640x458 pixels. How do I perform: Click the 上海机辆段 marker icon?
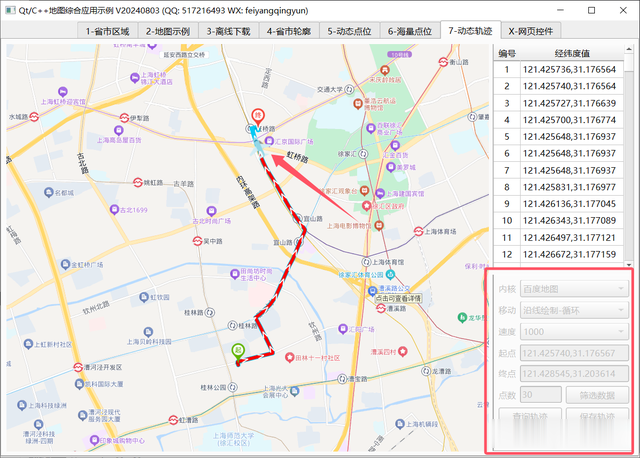pos(400,424)
